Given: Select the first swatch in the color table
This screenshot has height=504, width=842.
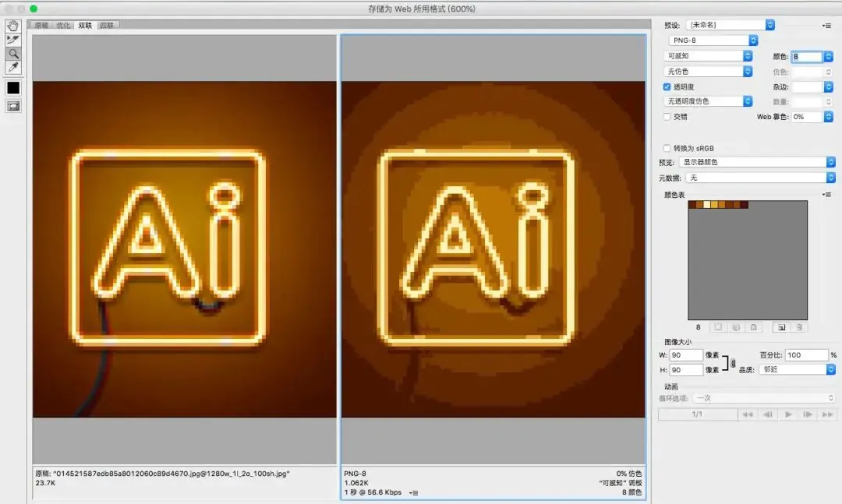Looking at the screenshot, I should tap(692, 205).
